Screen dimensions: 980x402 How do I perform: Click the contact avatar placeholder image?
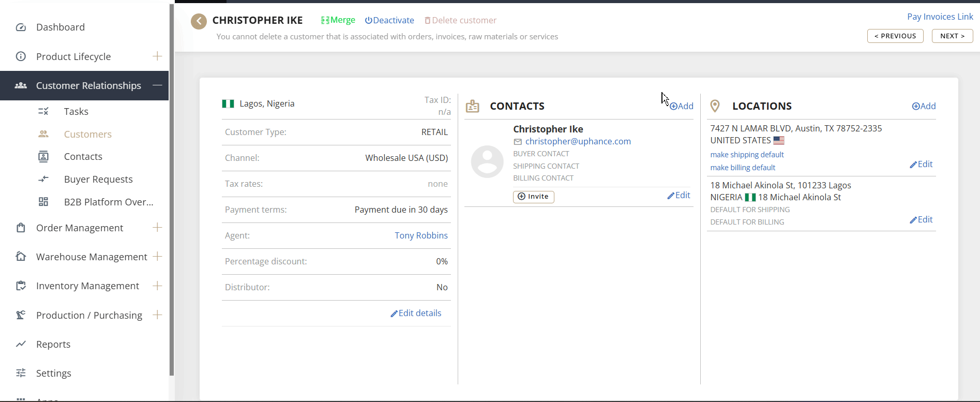click(x=487, y=162)
